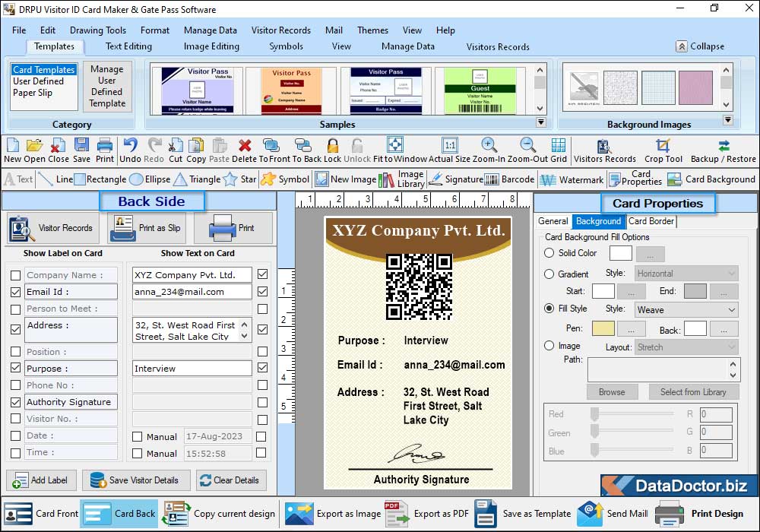This screenshot has width=760, height=532.
Task: Click Save Visitor Details button
Action: [x=136, y=480]
